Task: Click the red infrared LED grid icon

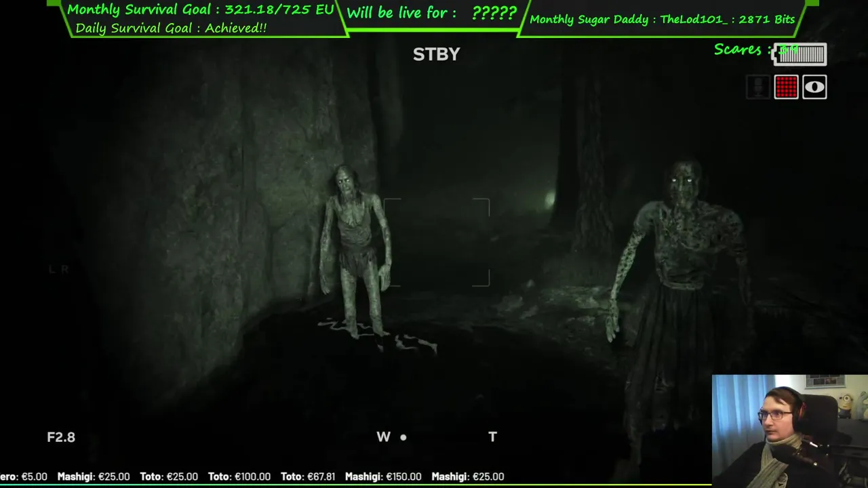Action: click(x=787, y=87)
